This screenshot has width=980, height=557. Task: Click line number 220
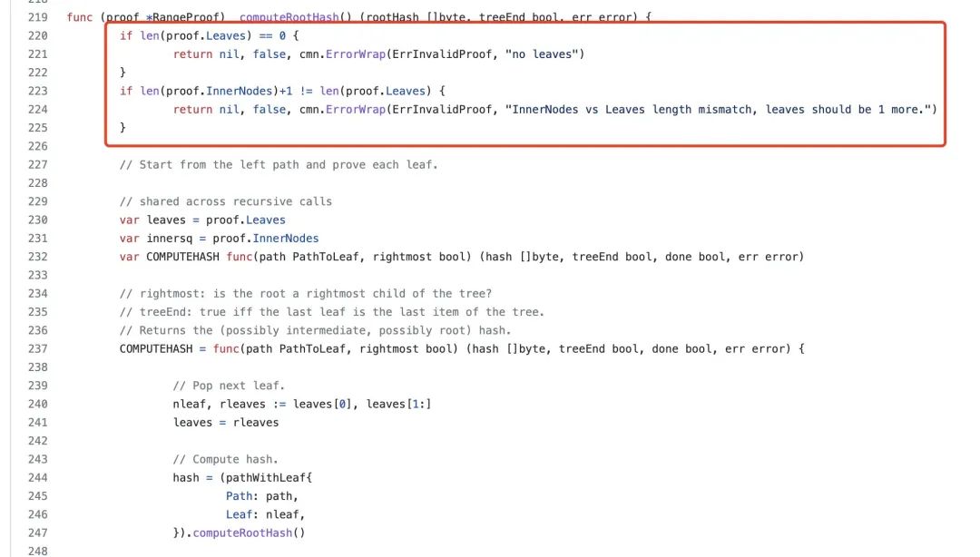37,35
